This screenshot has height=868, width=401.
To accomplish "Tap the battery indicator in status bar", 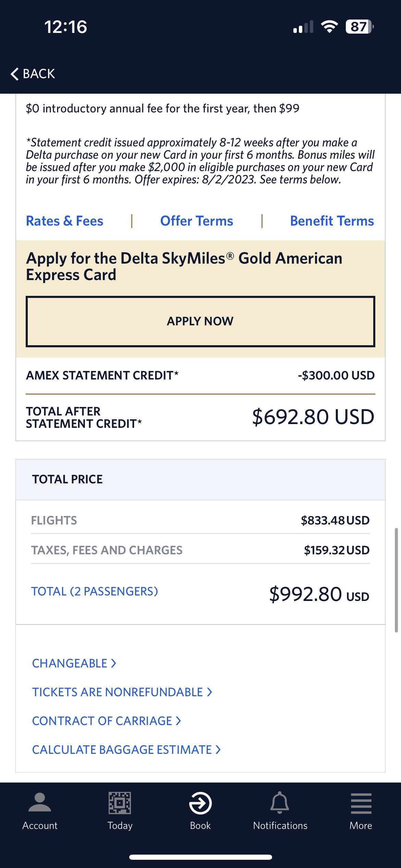I will (360, 27).
